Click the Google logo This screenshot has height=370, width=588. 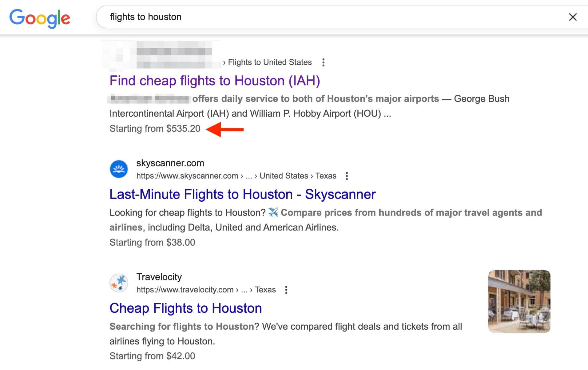[40, 18]
